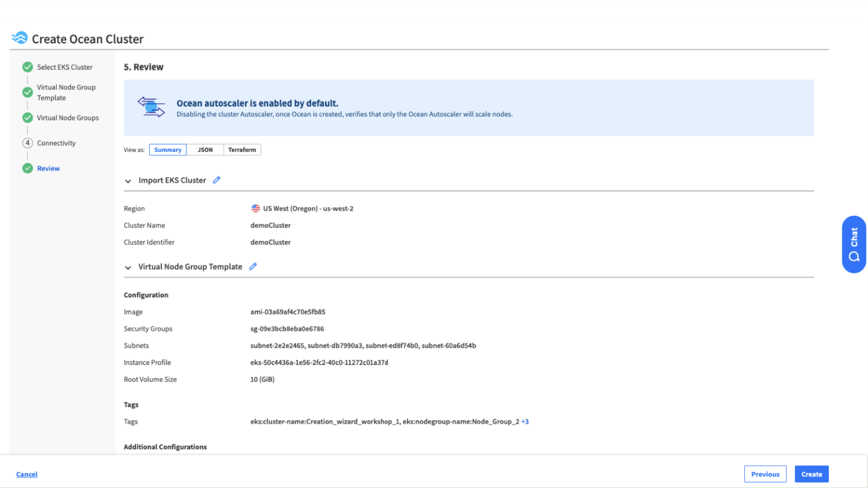Switch view to Terraform
Image resolution: width=868 pixels, height=488 pixels.
point(242,150)
